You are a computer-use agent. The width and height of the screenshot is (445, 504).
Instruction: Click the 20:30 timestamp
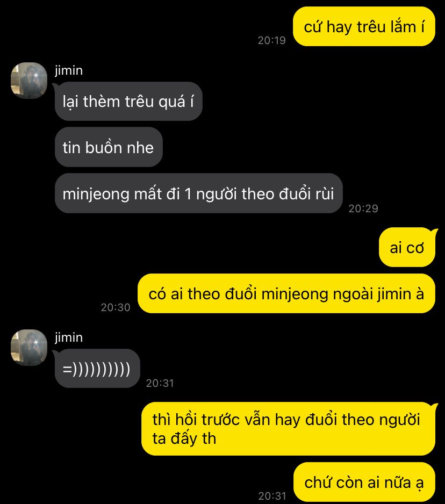116,307
